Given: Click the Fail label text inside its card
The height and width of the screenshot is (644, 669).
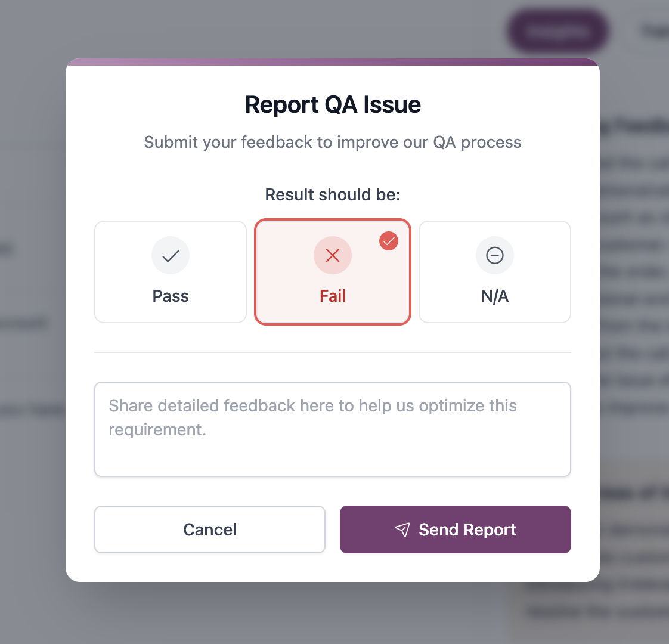Looking at the screenshot, I should coord(332,296).
